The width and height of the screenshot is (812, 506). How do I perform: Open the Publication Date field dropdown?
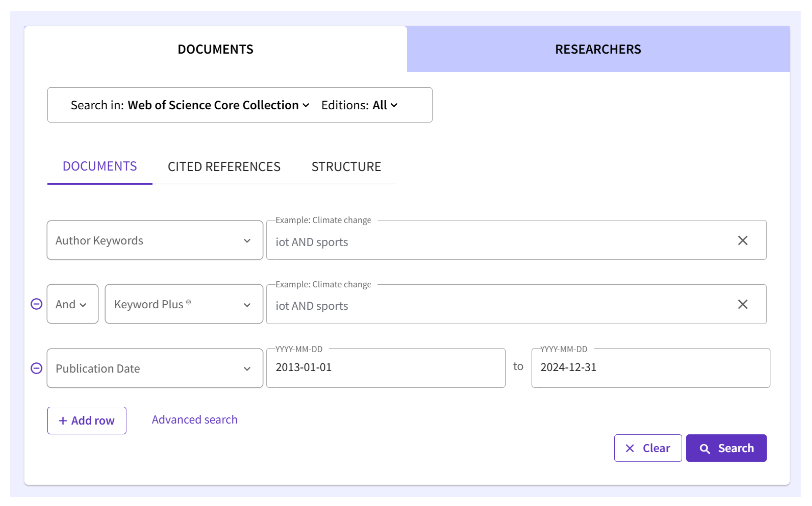click(155, 368)
